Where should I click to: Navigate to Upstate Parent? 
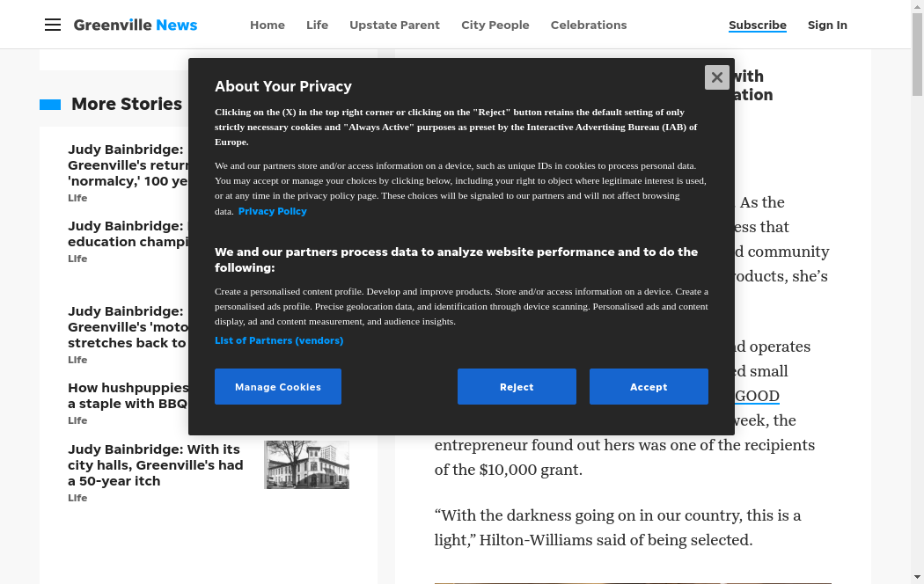tap(394, 25)
